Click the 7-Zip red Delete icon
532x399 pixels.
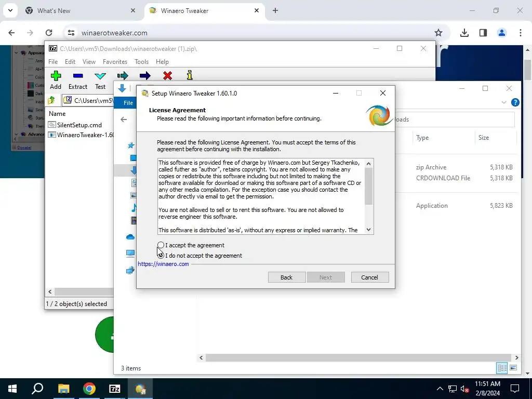pos(167,76)
